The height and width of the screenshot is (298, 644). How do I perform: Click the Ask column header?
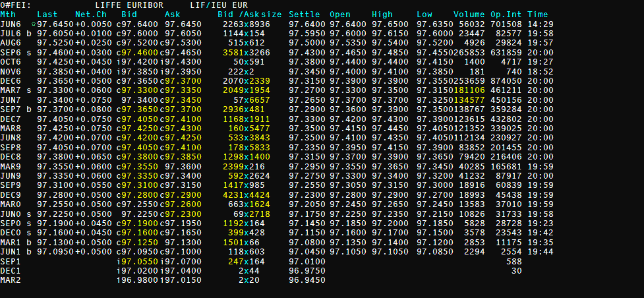[x=172, y=15]
